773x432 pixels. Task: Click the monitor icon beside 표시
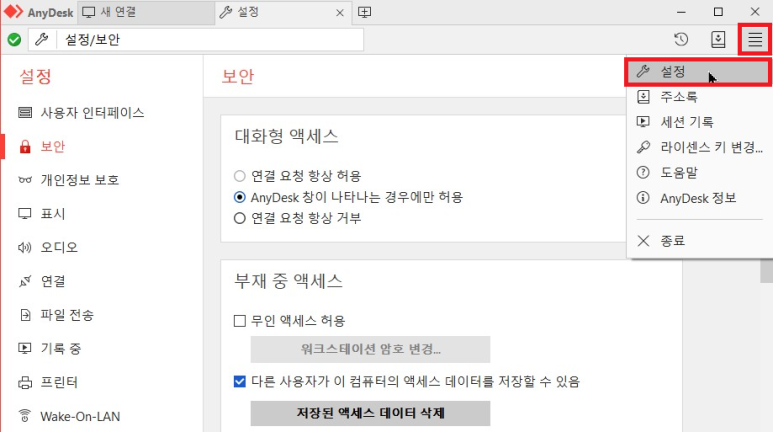25,214
